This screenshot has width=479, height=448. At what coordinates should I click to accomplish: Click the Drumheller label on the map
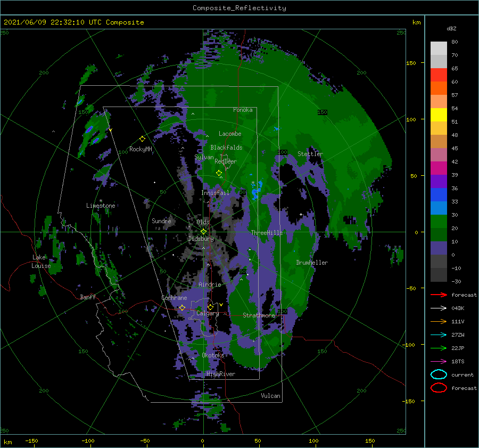(x=312, y=263)
